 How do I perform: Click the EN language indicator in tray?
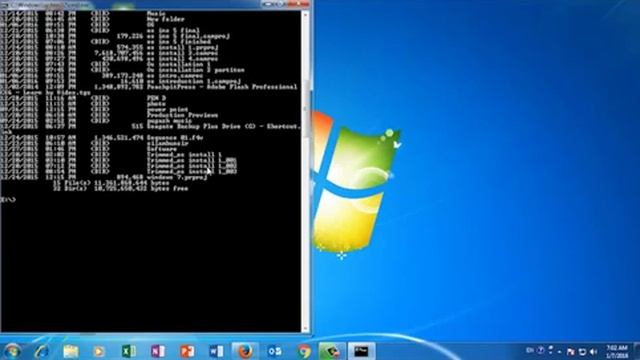tap(530, 350)
